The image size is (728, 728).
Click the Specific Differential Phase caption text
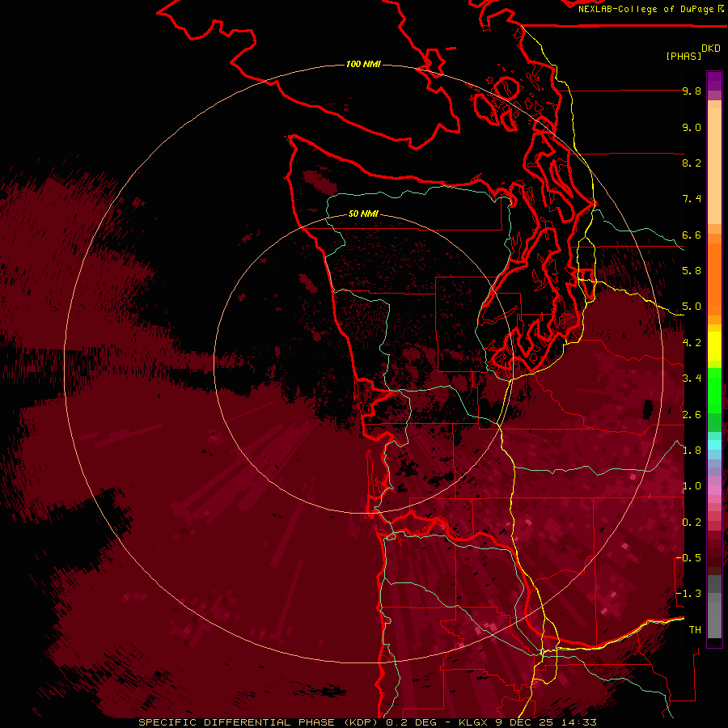coord(367,722)
